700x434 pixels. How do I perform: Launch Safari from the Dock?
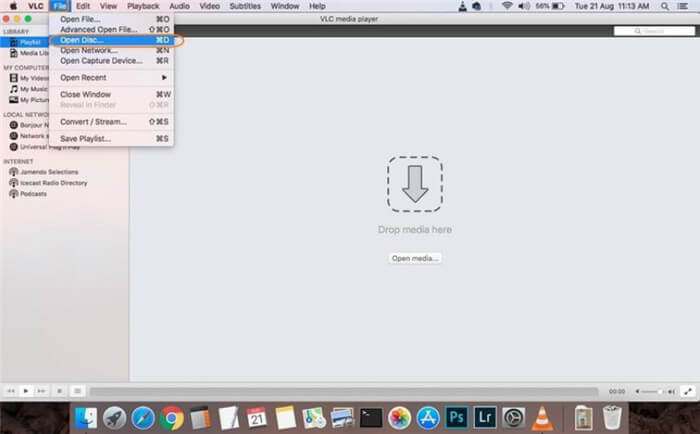[x=143, y=418]
